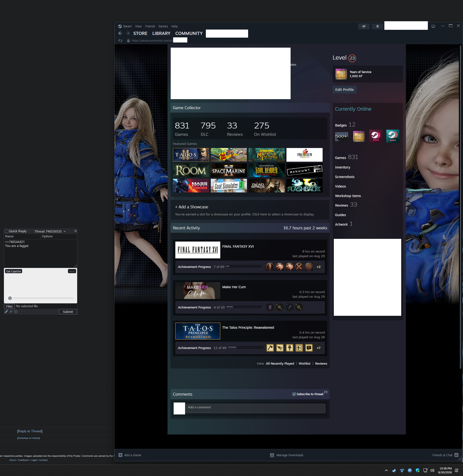The width and height of the screenshot is (463, 476).
Task: Click first Final Fantasy XVI achievement icon
Action: pyautogui.click(x=270, y=267)
